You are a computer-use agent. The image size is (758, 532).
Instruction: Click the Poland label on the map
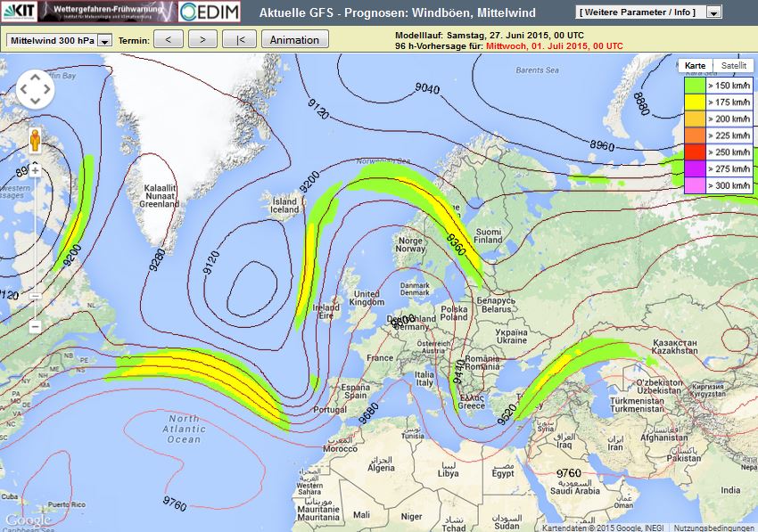(x=454, y=313)
